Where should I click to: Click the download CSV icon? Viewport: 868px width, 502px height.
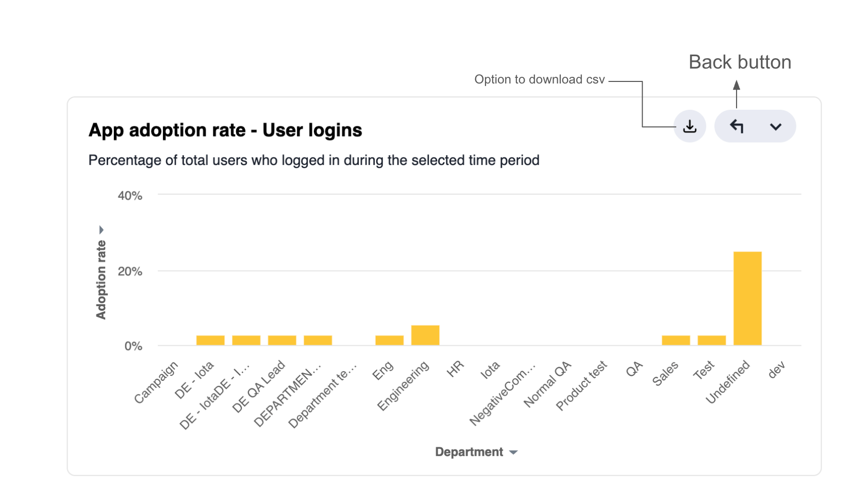(689, 126)
